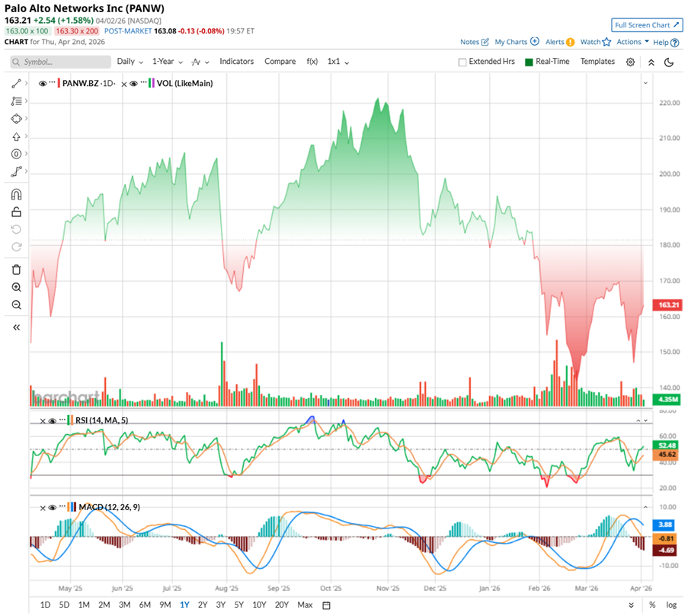The width and height of the screenshot is (688, 616).
Task: Click the MACD color swatch
Action: pyautogui.click(x=72, y=507)
